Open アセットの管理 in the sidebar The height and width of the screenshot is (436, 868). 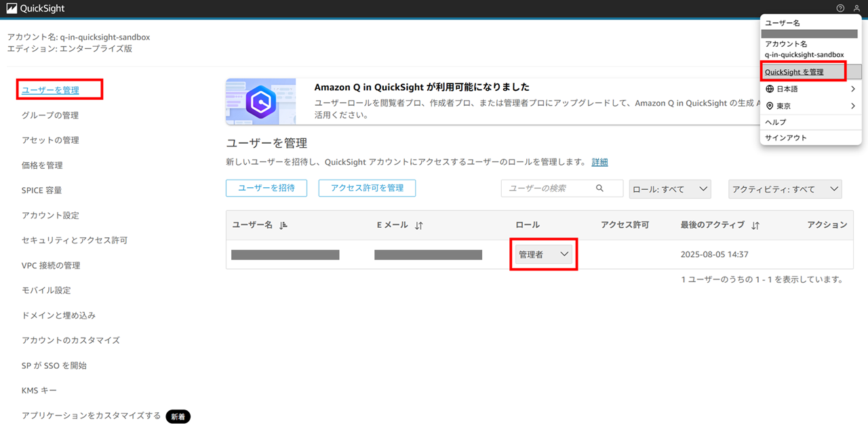coord(50,140)
